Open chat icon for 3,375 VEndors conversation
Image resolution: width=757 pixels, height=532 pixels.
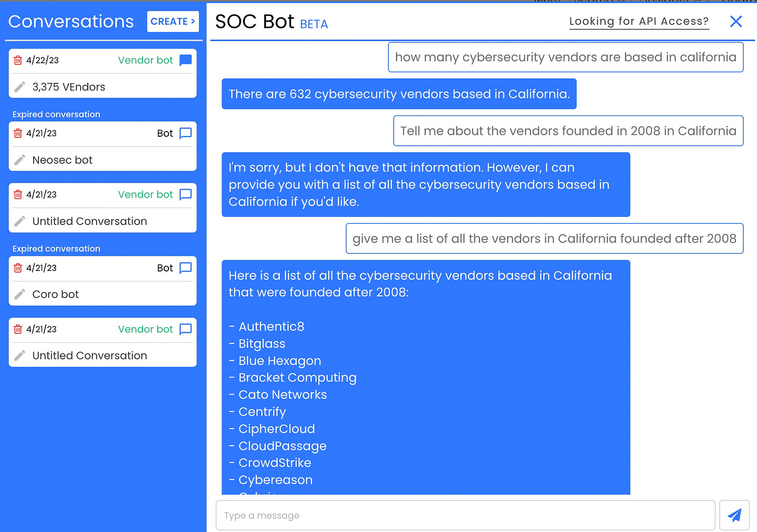186,60
